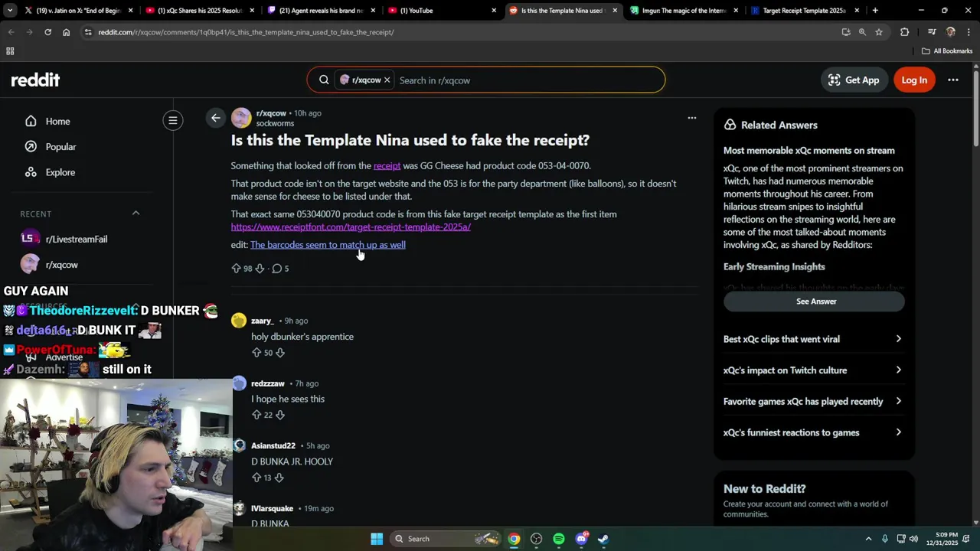Open Home in Reddit sidebar
Screen dimensions: 980x551
click(x=57, y=121)
